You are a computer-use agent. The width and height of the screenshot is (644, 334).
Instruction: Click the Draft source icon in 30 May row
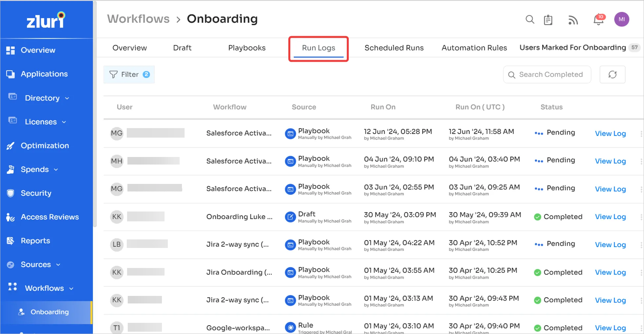(290, 217)
